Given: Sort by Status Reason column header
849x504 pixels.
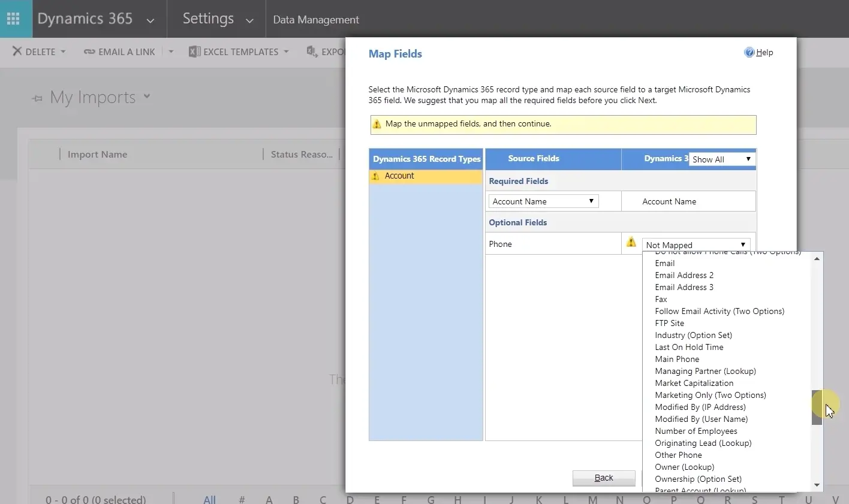Looking at the screenshot, I should point(302,155).
